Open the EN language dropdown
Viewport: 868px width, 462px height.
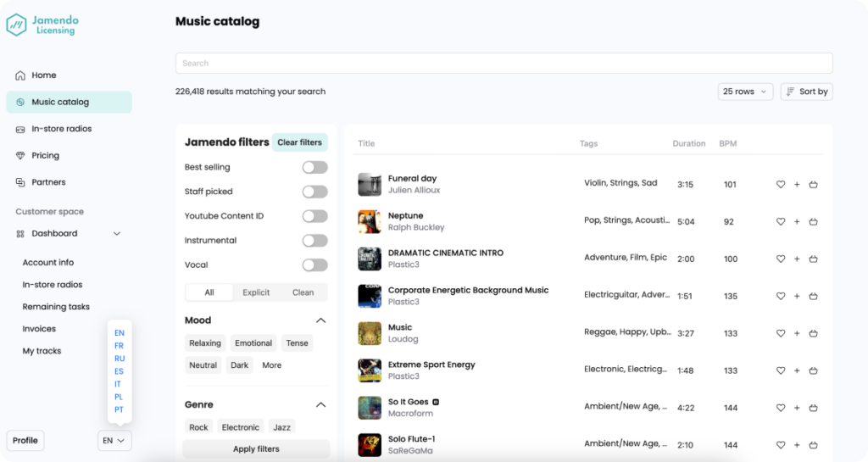tap(114, 441)
